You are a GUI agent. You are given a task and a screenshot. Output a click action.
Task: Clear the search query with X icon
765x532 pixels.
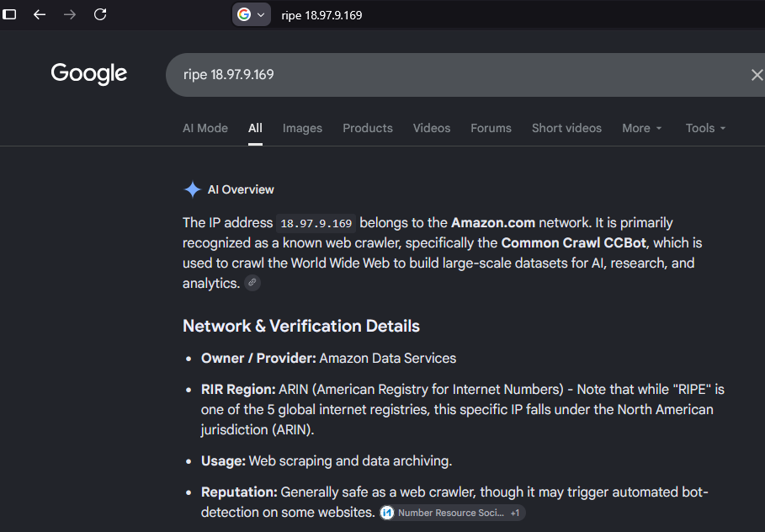click(757, 75)
